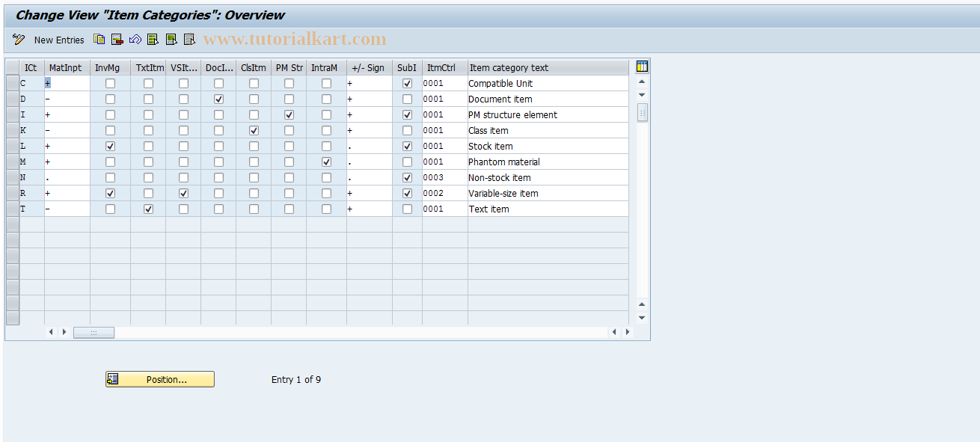
Task: Click the Change View title bar
Action: [150, 14]
